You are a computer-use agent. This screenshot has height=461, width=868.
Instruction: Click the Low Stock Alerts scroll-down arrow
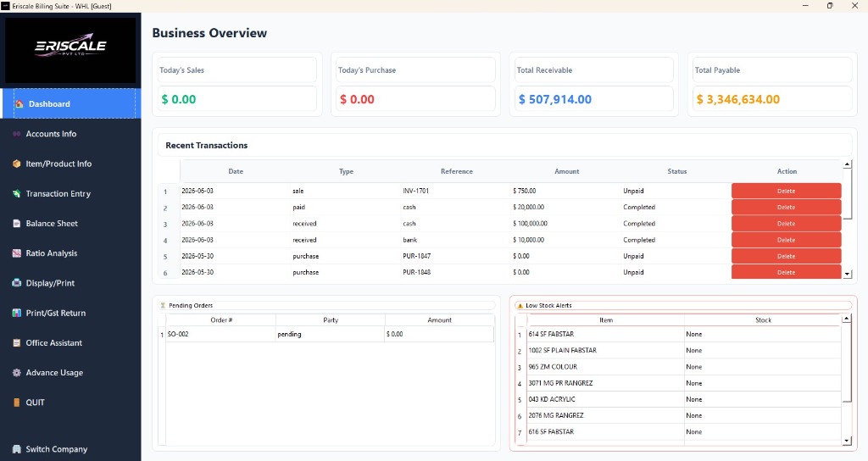847,441
